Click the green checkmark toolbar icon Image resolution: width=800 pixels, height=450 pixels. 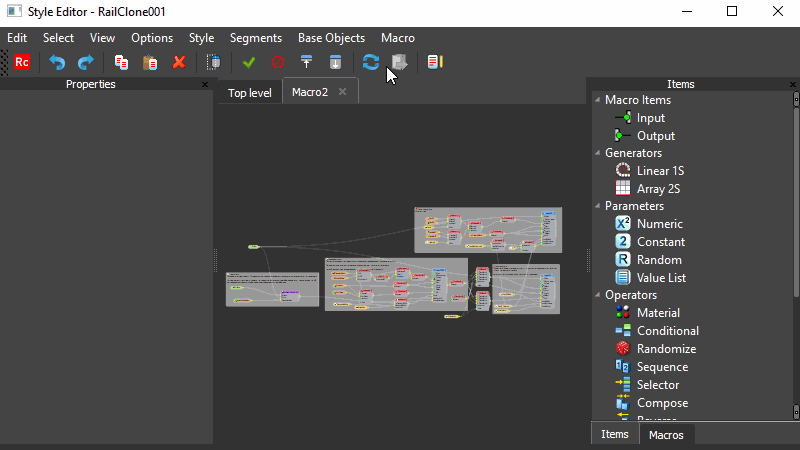click(249, 62)
